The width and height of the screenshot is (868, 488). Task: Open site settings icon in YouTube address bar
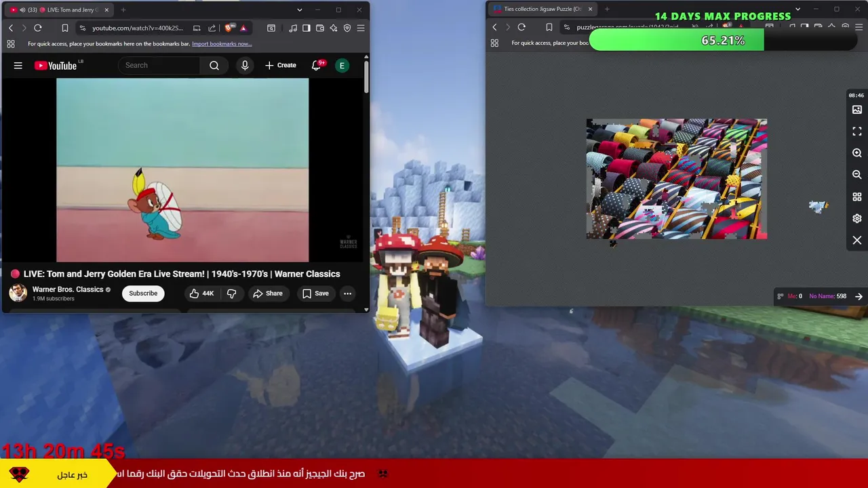[x=82, y=28]
